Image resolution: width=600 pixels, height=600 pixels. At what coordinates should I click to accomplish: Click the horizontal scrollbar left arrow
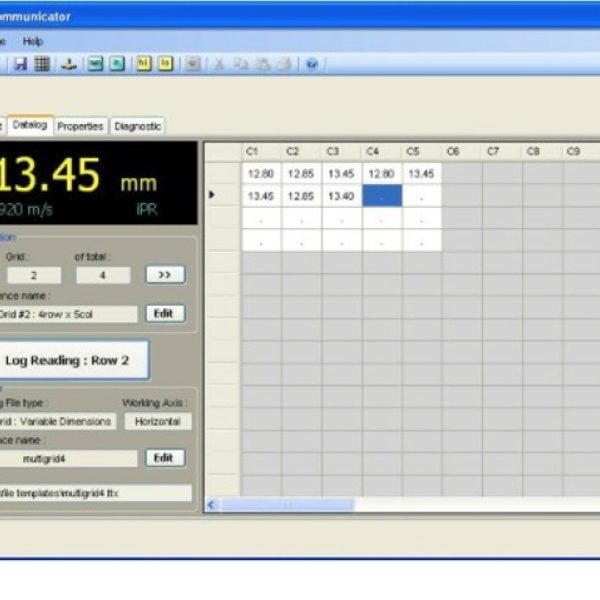(x=211, y=505)
